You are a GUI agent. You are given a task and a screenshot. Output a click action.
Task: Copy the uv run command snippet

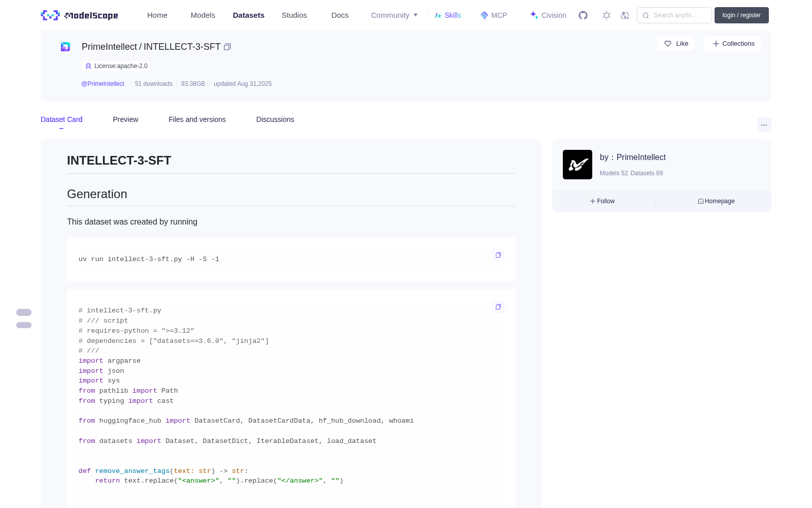(498, 255)
